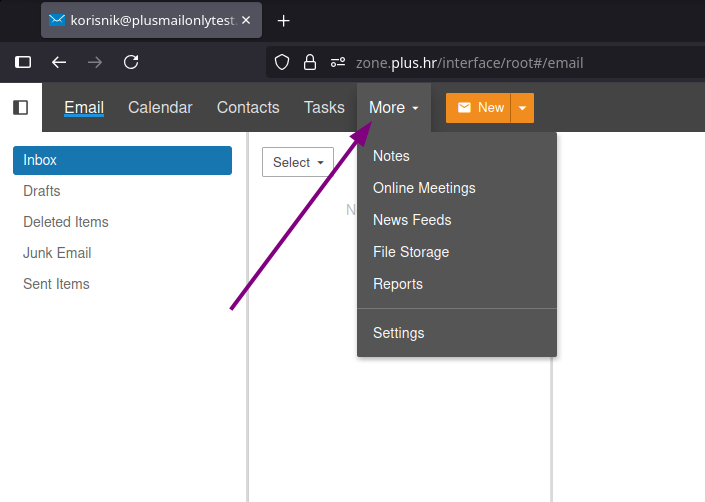Viewport: 705px width, 502px height.
Task: Open Notes from the More menu
Action: tap(391, 156)
